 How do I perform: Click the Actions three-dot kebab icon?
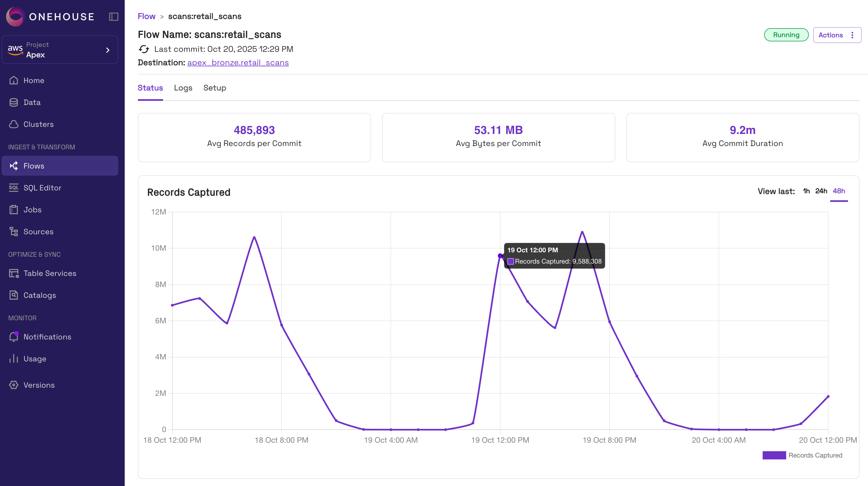852,35
